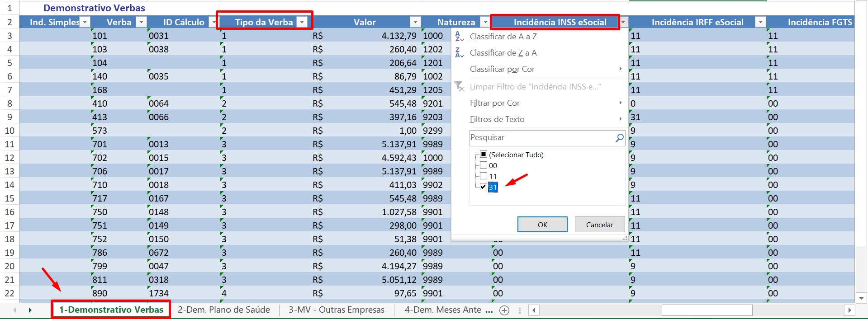Click Cancelar in filter menu
Screen dimensions: 868x319
click(x=600, y=225)
